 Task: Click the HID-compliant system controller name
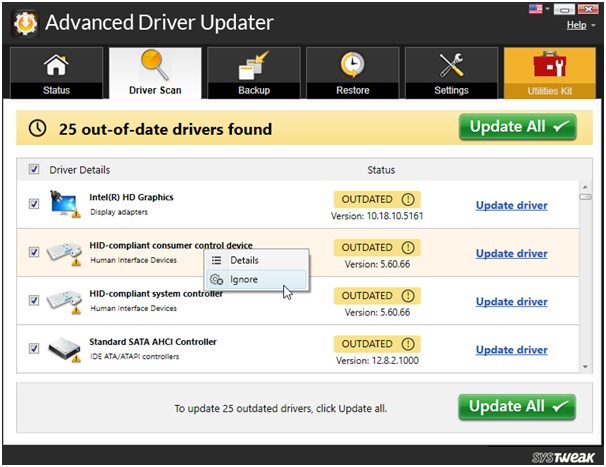coord(156,294)
